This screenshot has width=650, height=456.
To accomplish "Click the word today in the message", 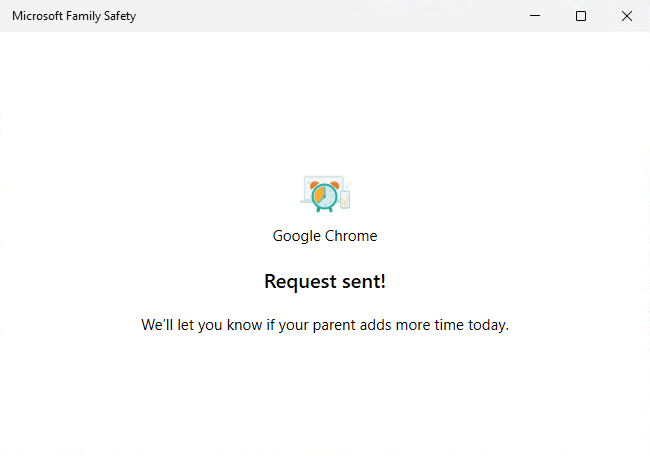I will pos(487,325).
